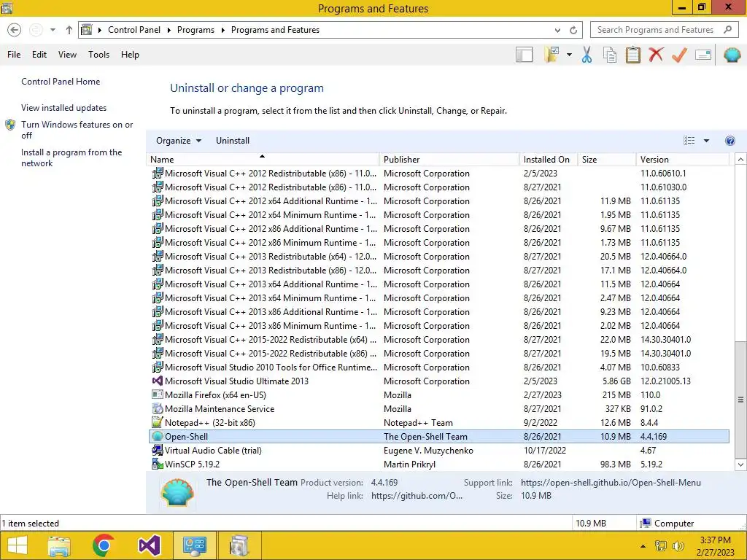Open the File menu
The height and width of the screenshot is (560, 747).
pyautogui.click(x=14, y=54)
